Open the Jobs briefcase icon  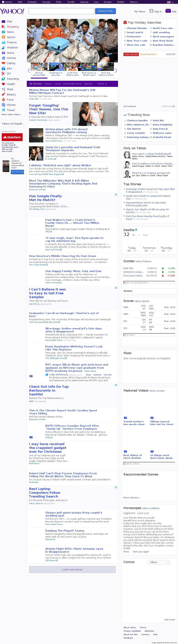coord(3,68)
